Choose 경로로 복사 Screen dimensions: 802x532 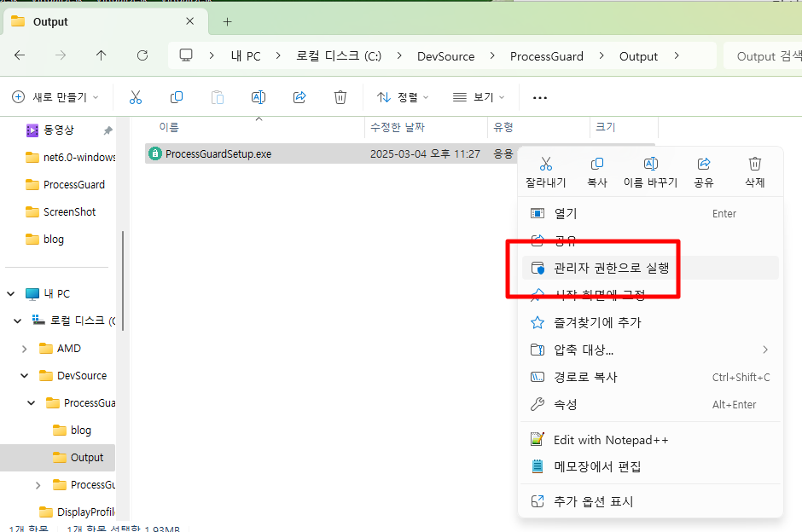649,377
